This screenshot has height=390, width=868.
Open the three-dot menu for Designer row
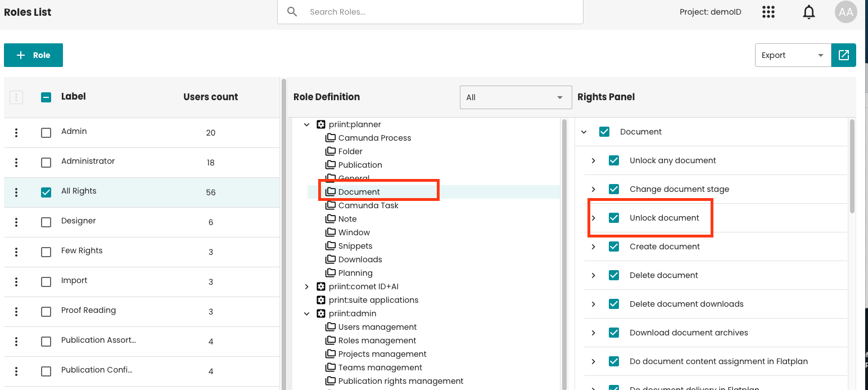pos(16,222)
